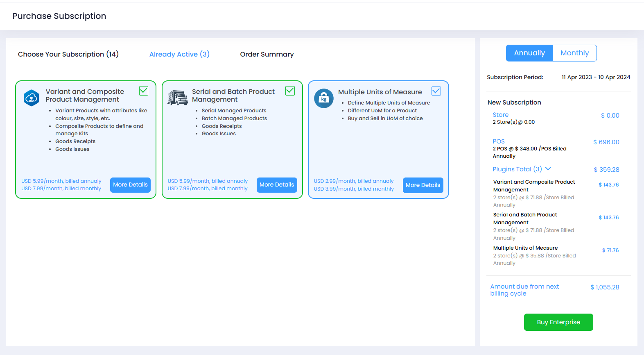Click Plugins Total (3) label
Screen dimensions: 644x355
coord(517,169)
